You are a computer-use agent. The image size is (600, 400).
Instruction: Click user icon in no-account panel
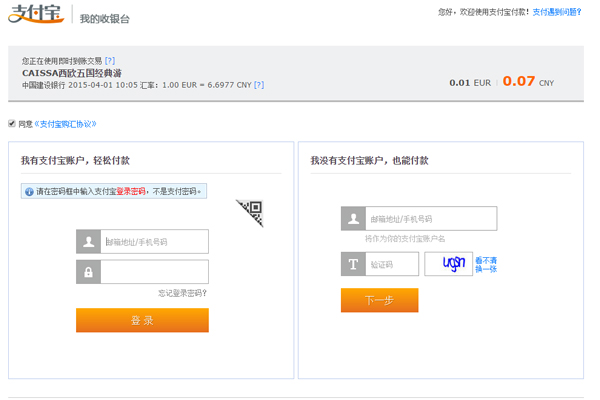coord(353,219)
